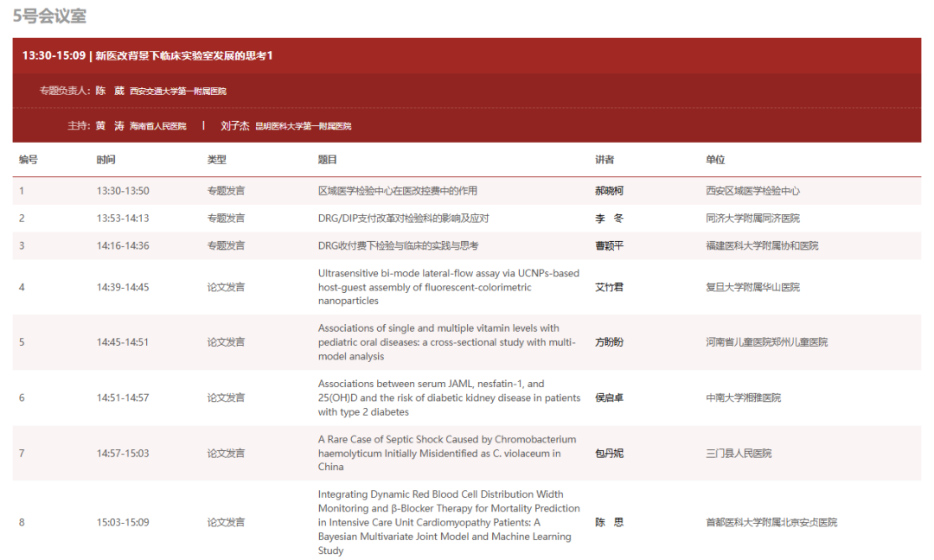The height and width of the screenshot is (560, 934).
Task: Click time cell '13:30-13:50'
Action: (123, 191)
